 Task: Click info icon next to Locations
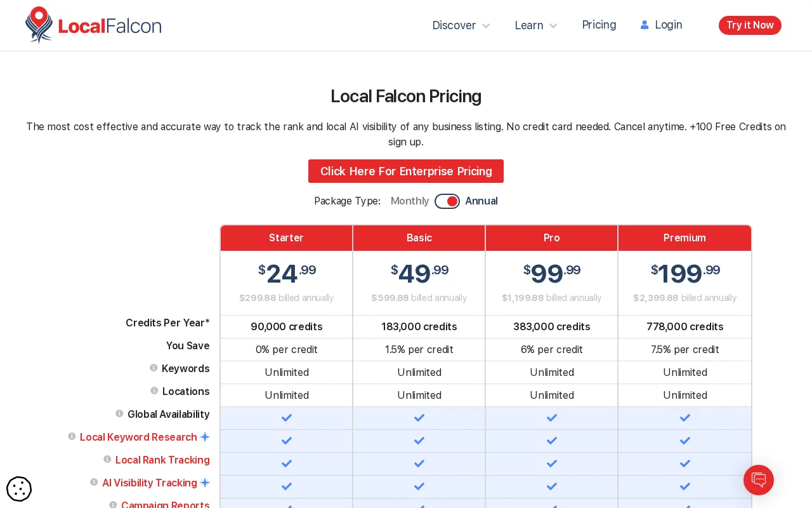tap(154, 391)
